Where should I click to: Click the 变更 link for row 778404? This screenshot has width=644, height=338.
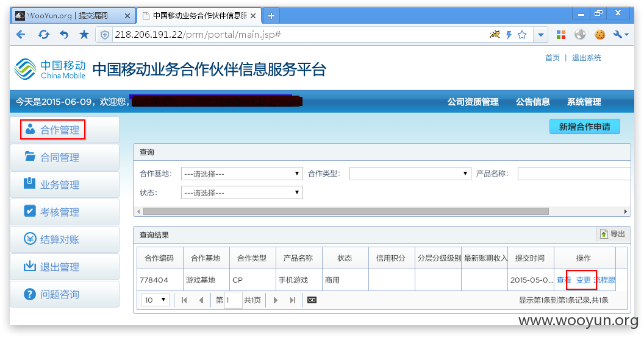[x=583, y=280]
